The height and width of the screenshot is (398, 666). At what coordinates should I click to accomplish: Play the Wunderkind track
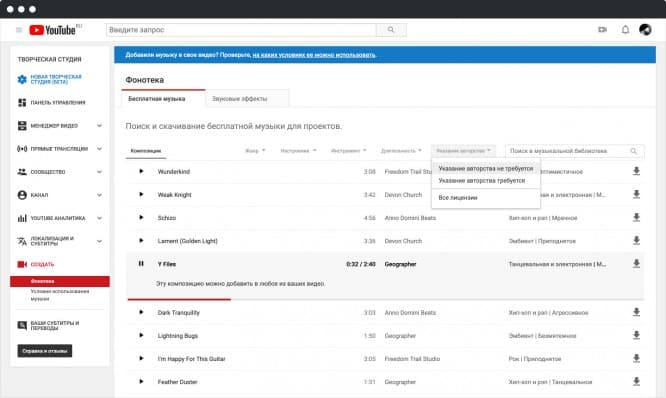(x=141, y=171)
